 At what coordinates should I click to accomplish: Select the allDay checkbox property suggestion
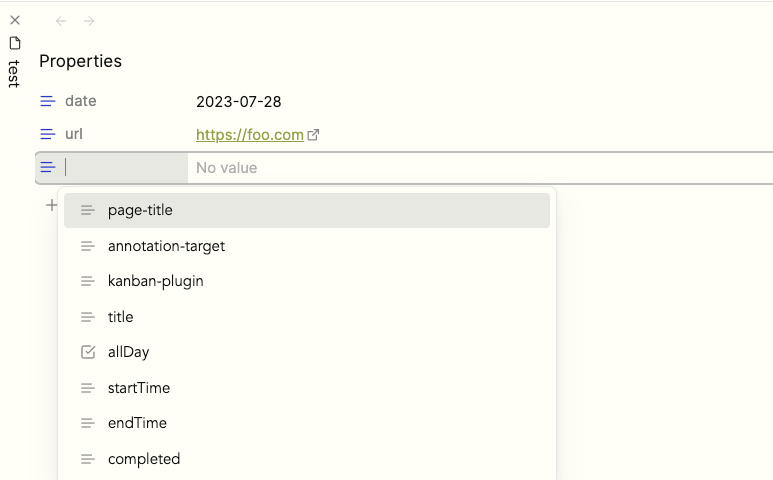pyautogui.click(x=307, y=352)
